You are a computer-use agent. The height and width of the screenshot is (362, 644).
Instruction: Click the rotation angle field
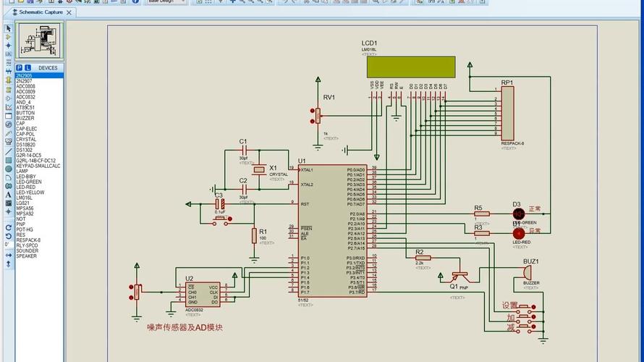(x=8, y=245)
